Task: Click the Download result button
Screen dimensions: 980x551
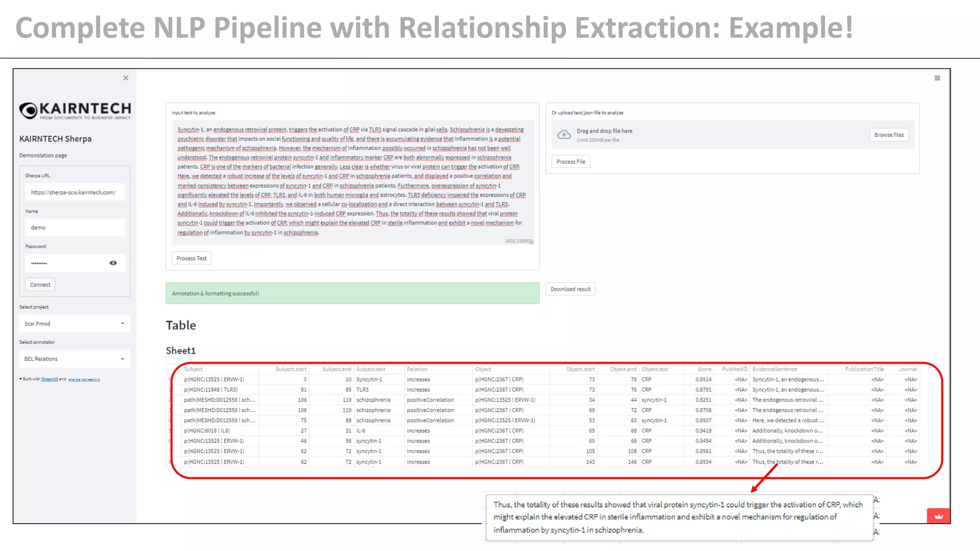Action: (570, 289)
